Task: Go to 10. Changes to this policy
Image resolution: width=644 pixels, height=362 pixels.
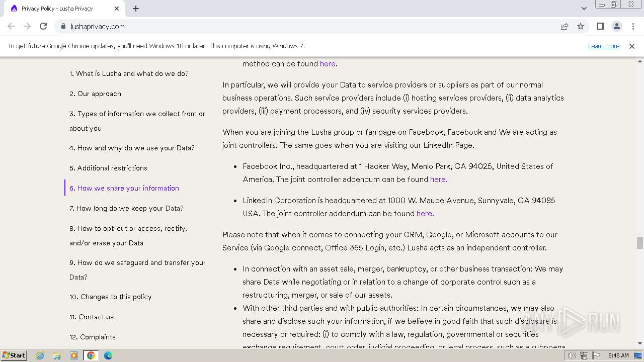Action: [x=110, y=297]
